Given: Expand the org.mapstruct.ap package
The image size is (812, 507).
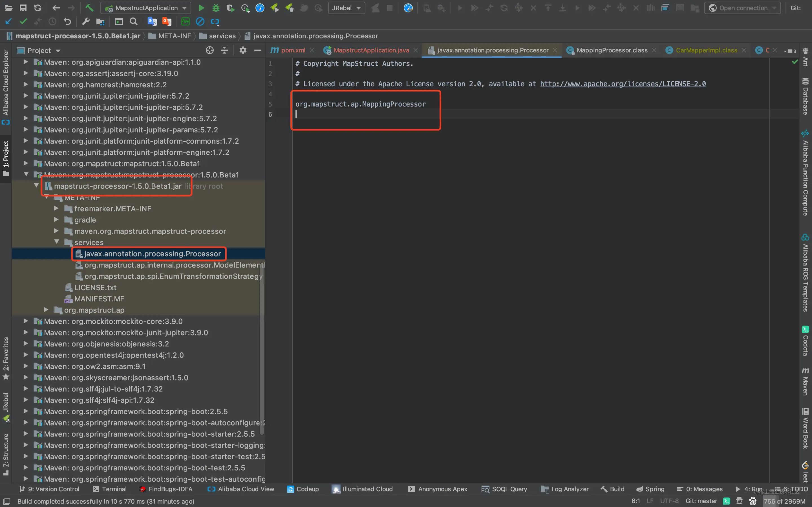Looking at the screenshot, I should point(46,310).
